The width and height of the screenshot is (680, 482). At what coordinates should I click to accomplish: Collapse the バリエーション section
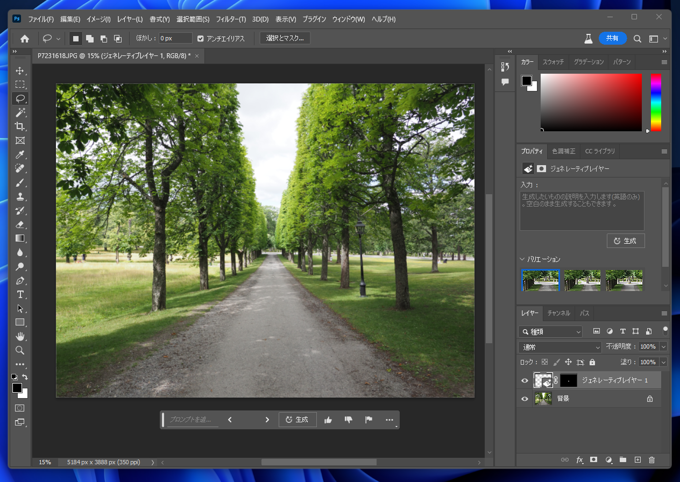tap(522, 259)
